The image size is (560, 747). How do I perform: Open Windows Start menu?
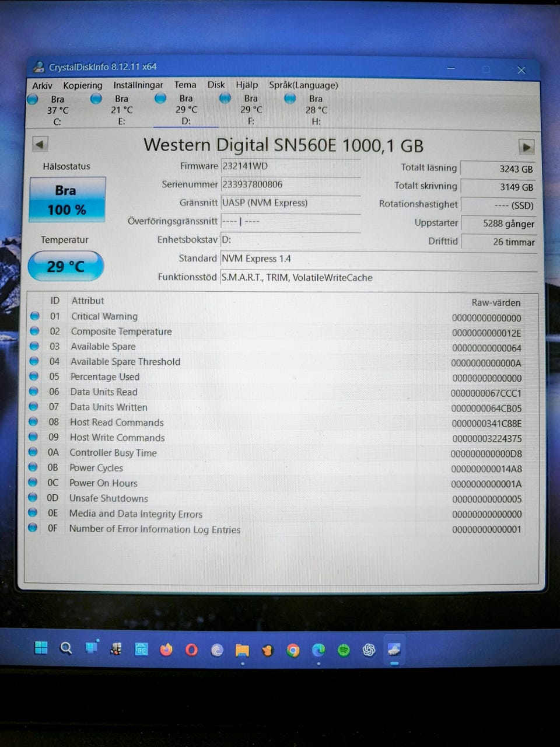coord(41,648)
